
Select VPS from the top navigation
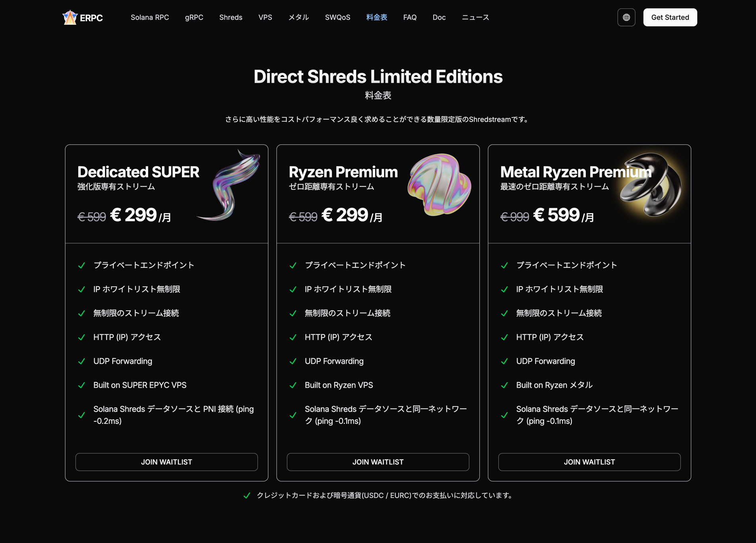pos(265,18)
